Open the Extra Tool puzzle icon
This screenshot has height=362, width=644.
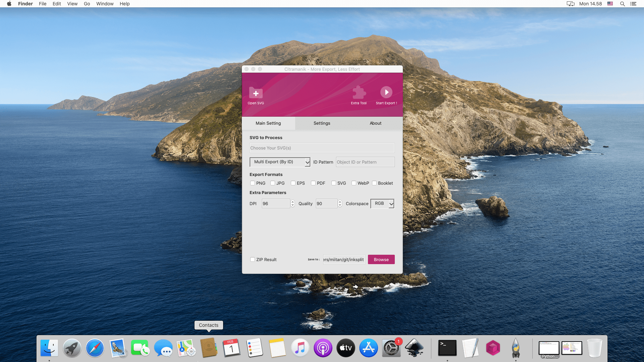coord(359,93)
